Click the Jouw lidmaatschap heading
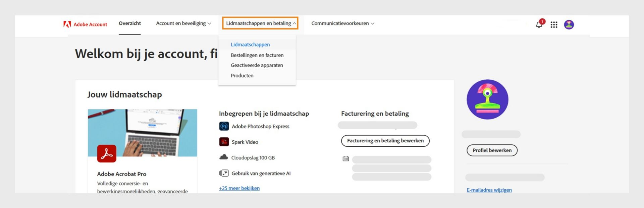This screenshot has height=208, width=644. point(124,94)
